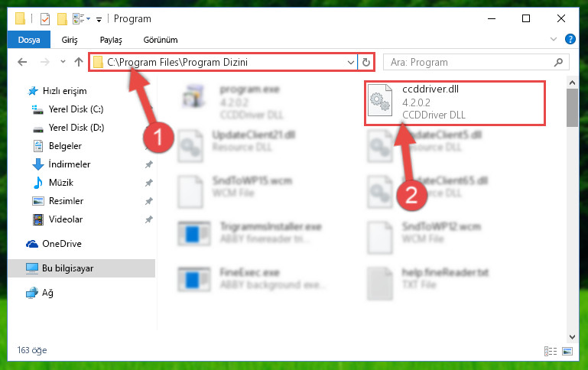Click the Back navigation arrow

(x=22, y=62)
